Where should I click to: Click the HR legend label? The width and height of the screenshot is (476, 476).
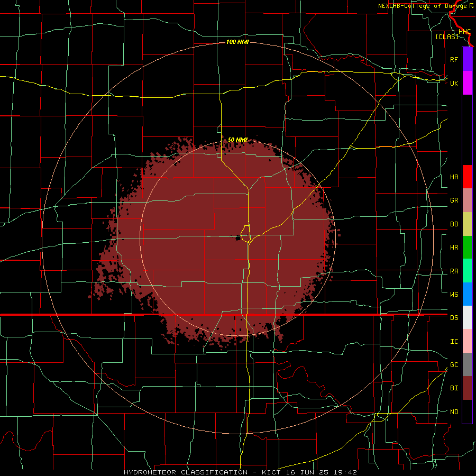(454, 248)
